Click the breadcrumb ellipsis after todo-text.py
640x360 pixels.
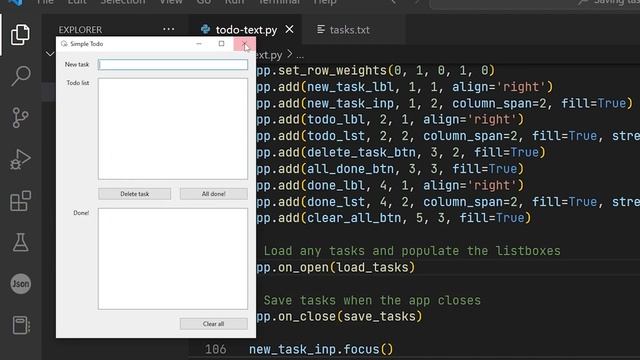point(300,55)
